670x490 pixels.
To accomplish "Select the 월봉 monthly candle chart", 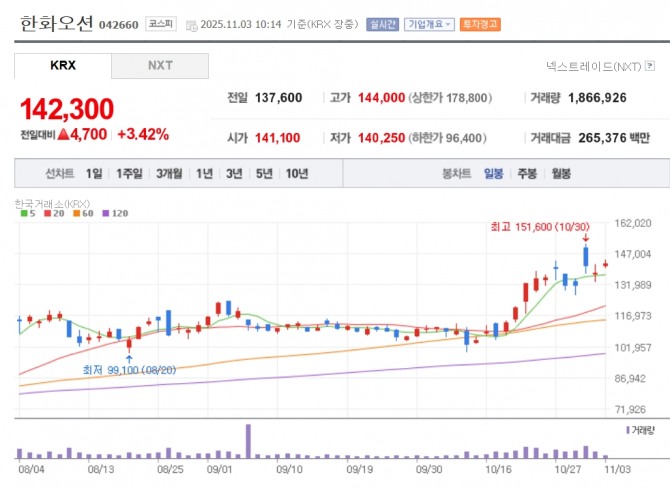I will coord(561,173).
